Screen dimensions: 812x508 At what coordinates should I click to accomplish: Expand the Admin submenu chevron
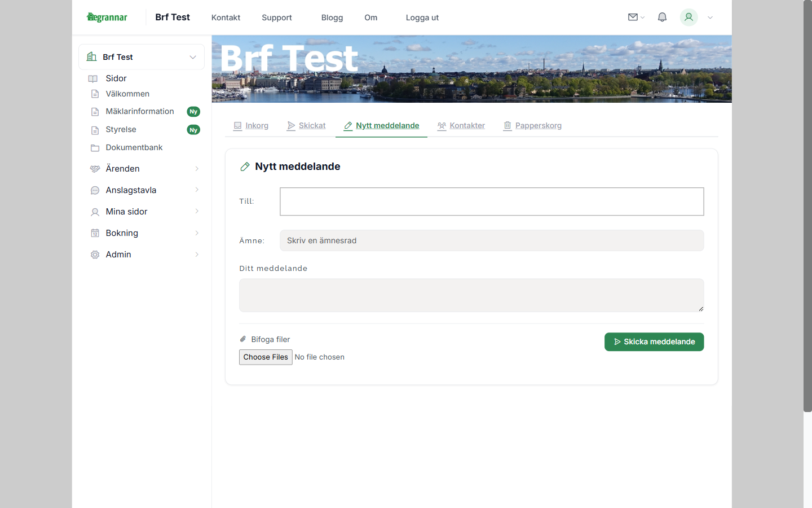tap(197, 255)
